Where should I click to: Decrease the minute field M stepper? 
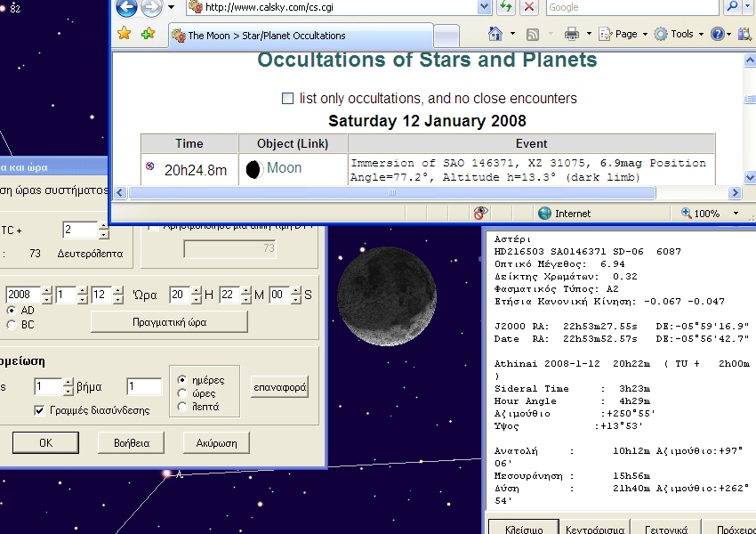pos(245,299)
